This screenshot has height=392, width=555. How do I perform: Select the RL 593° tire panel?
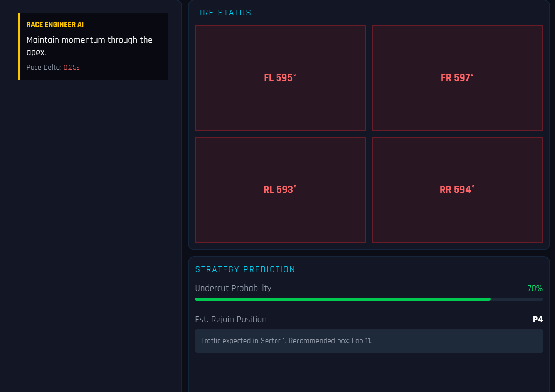coord(280,189)
